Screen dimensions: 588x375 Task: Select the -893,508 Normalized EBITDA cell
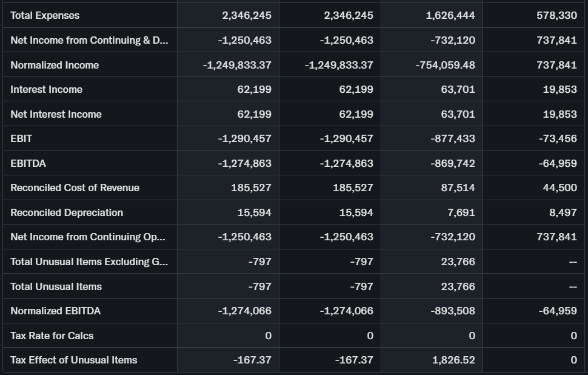point(452,311)
